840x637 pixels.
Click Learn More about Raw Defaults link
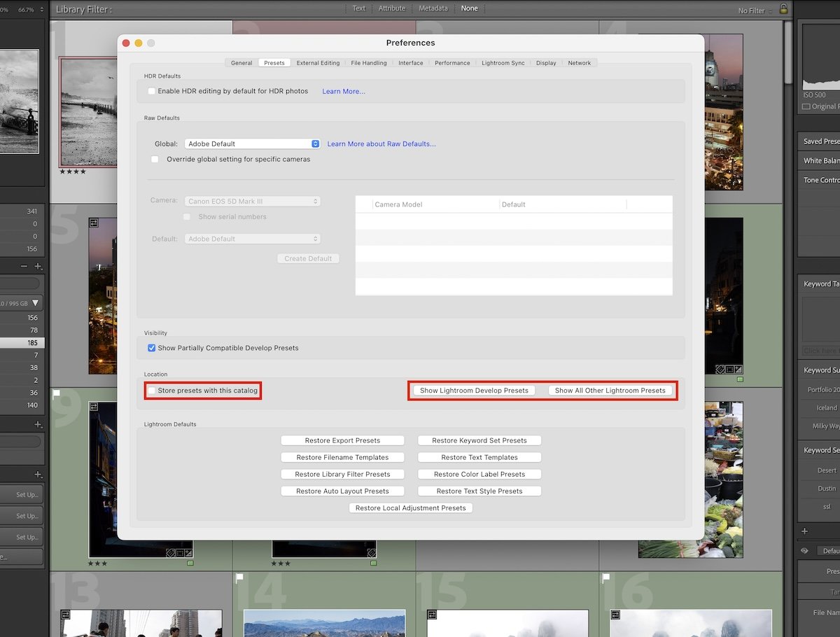[x=381, y=143]
